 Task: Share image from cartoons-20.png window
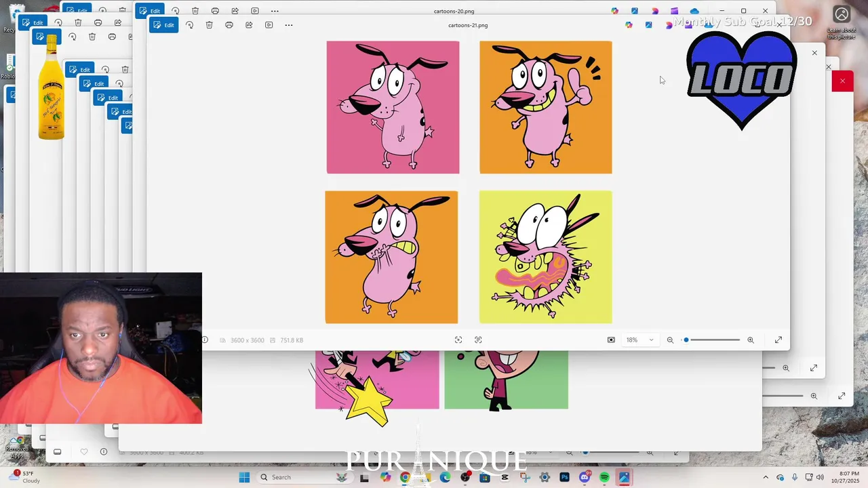point(235,11)
